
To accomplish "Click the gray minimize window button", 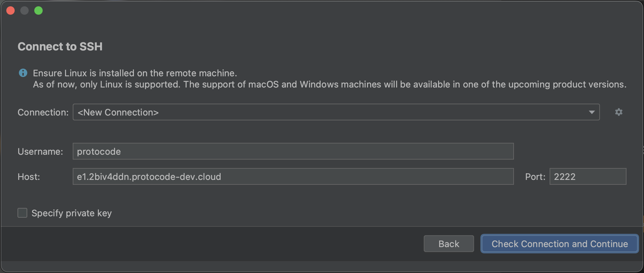I will (x=24, y=11).
